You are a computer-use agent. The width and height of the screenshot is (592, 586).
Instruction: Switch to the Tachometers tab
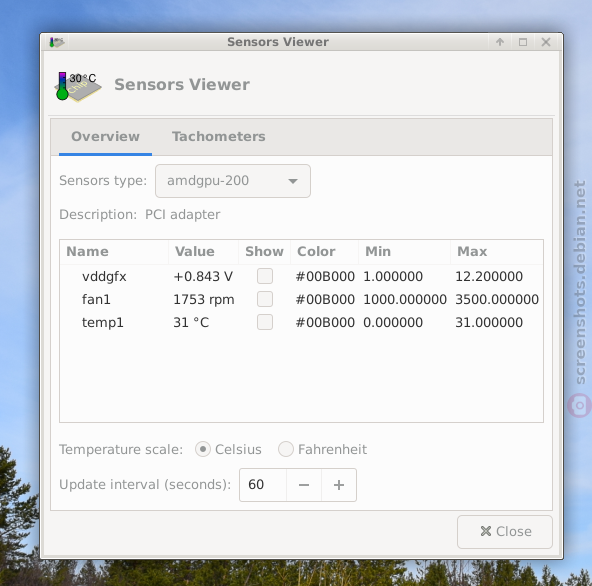coord(219,136)
